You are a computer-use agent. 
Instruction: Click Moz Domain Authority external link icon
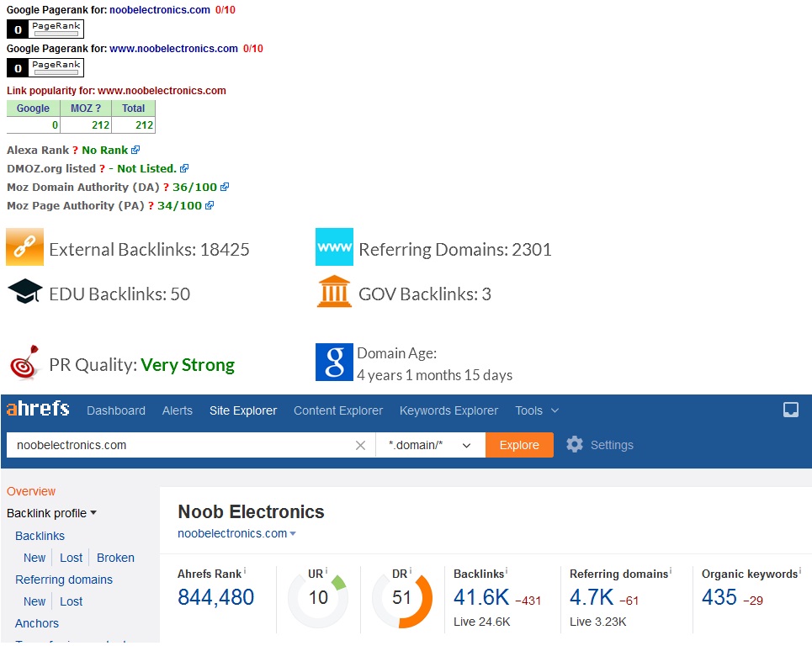pos(225,187)
